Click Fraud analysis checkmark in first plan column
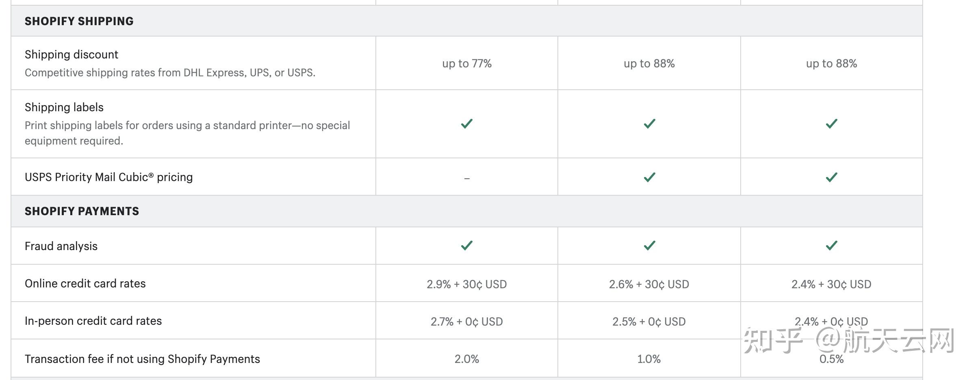This screenshot has width=980, height=380. [x=466, y=245]
